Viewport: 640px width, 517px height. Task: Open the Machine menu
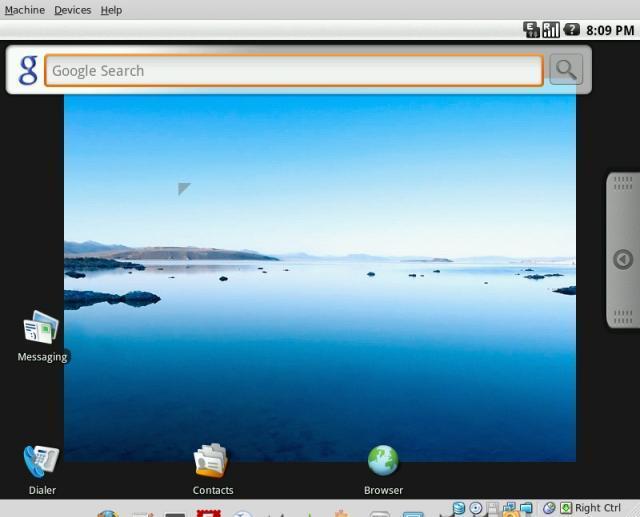point(25,10)
